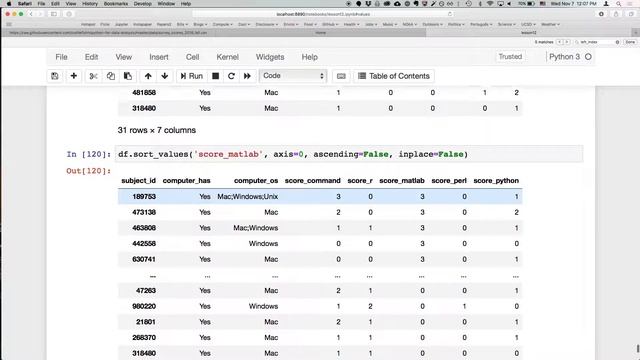Viewport: 640px width, 360px height.
Task: Open the Bookmarks menu in macOS menu bar
Action: click(x=116, y=4)
